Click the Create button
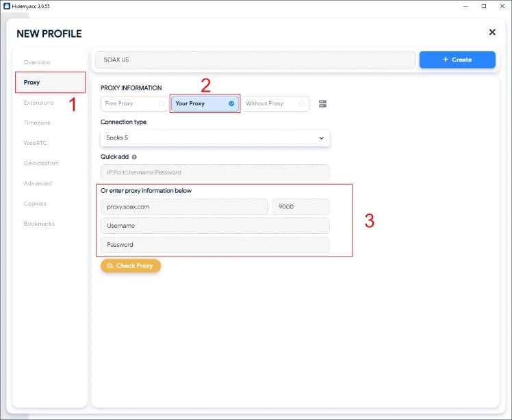This screenshot has width=512, height=420. click(457, 60)
